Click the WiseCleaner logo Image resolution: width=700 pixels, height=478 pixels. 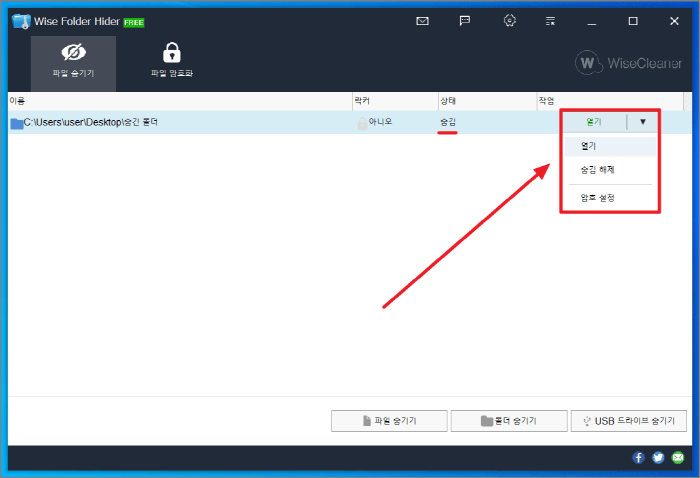click(x=628, y=63)
